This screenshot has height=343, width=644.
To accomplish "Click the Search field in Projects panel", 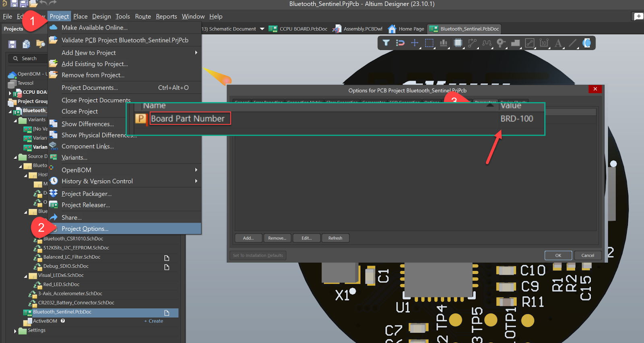I will click(x=29, y=58).
